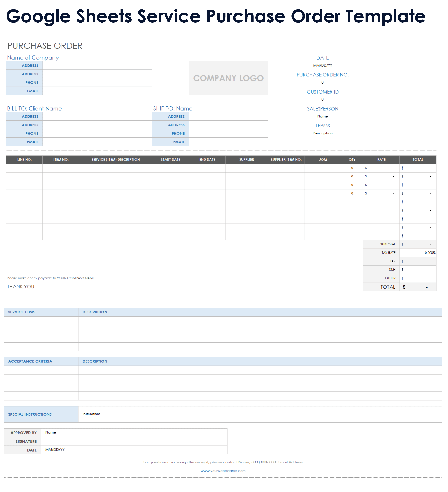The height and width of the screenshot is (492, 448).
Task: Select the SUBTOTAL label cell
Action: tap(381, 244)
